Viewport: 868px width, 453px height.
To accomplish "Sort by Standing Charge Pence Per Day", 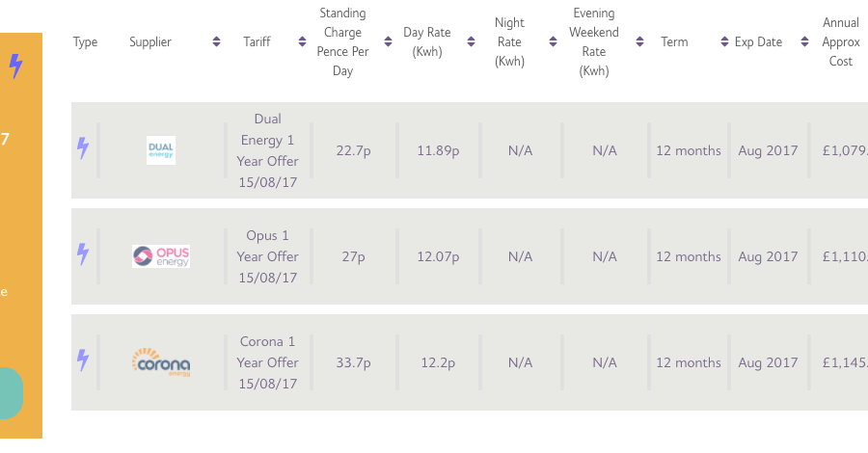I will [x=388, y=41].
